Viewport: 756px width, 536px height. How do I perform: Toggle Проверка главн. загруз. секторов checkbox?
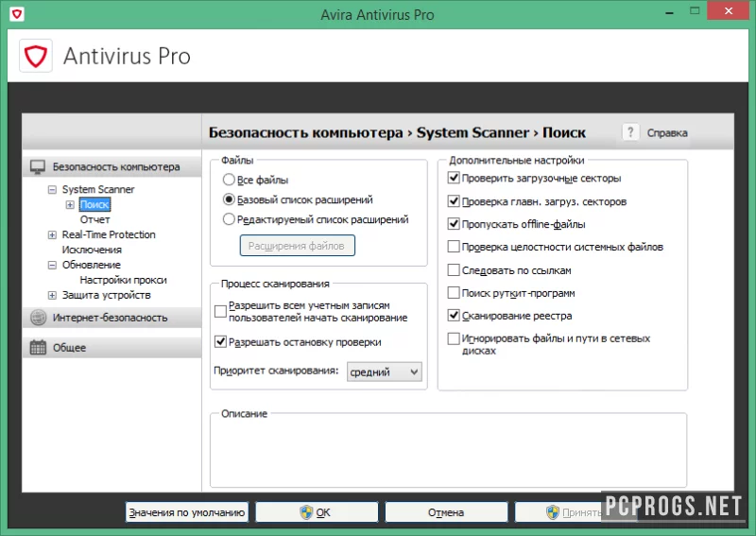454,200
